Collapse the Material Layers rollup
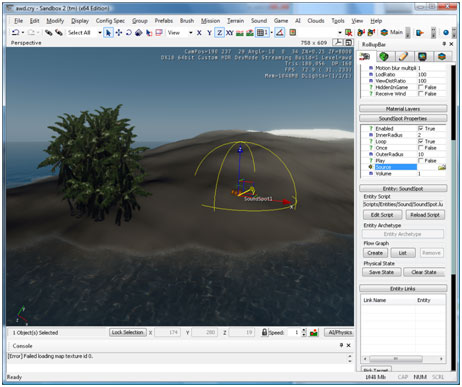Image resolution: width=462 pixels, height=387 pixels. [403, 109]
